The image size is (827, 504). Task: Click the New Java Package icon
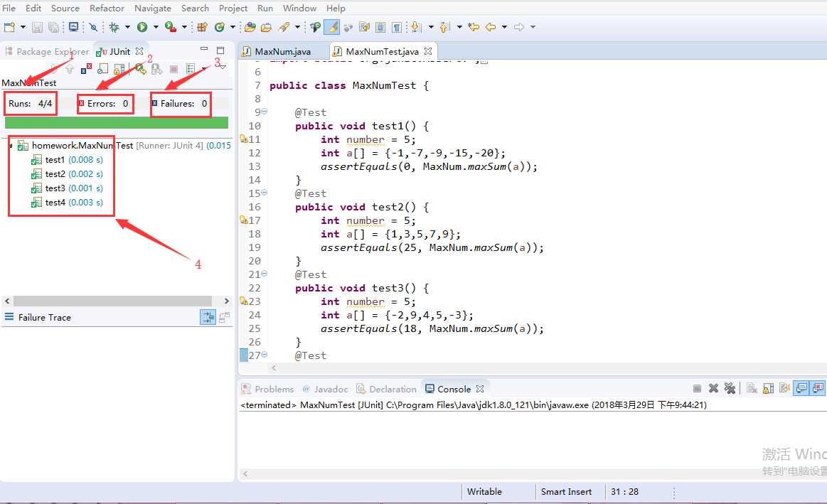coord(202,27)
